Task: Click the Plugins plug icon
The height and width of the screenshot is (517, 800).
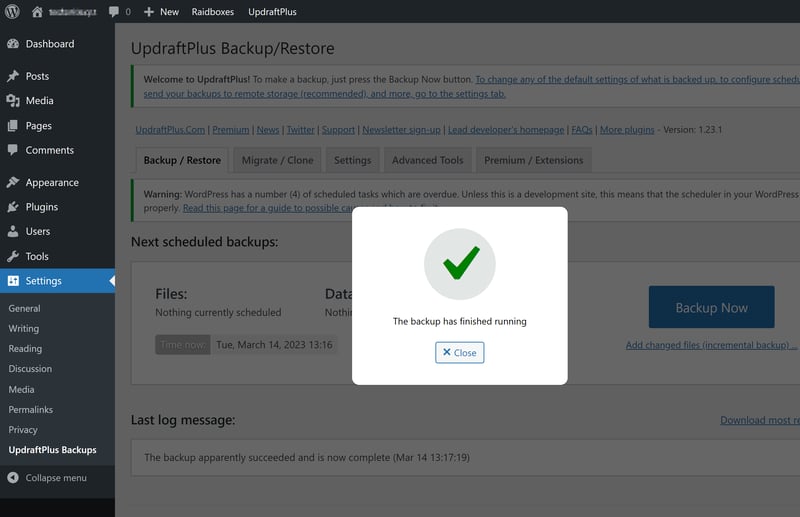Action: 13,207
